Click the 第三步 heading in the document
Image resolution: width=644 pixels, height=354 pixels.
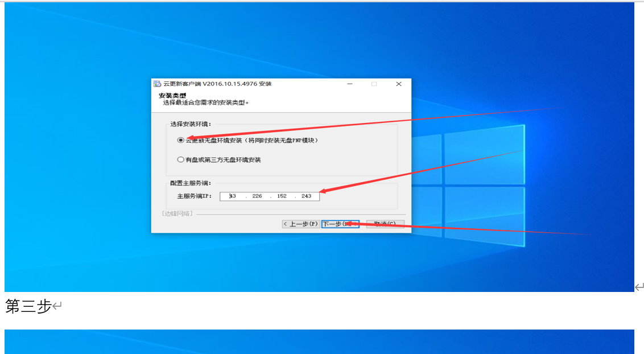pos(28,306)
